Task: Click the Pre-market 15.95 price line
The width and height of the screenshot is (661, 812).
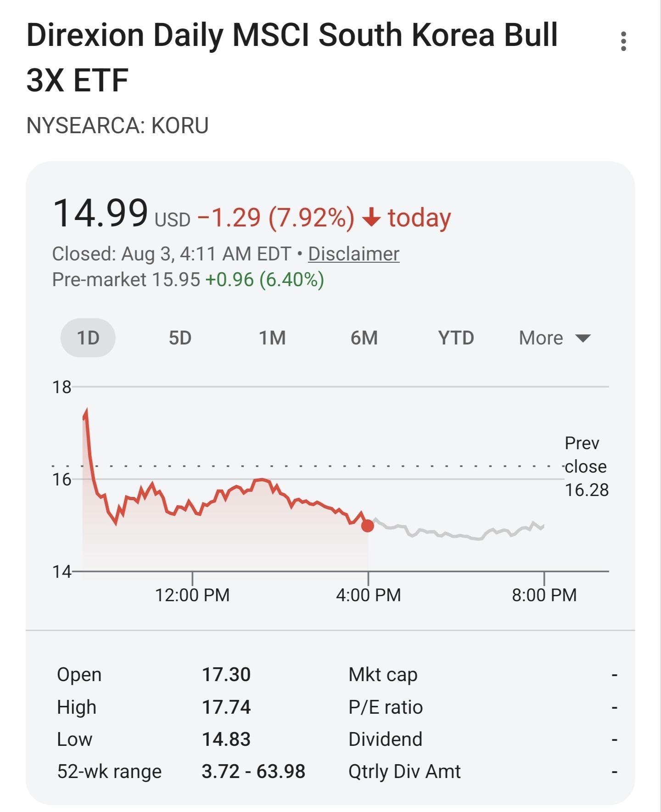Action: coord(188,279)
